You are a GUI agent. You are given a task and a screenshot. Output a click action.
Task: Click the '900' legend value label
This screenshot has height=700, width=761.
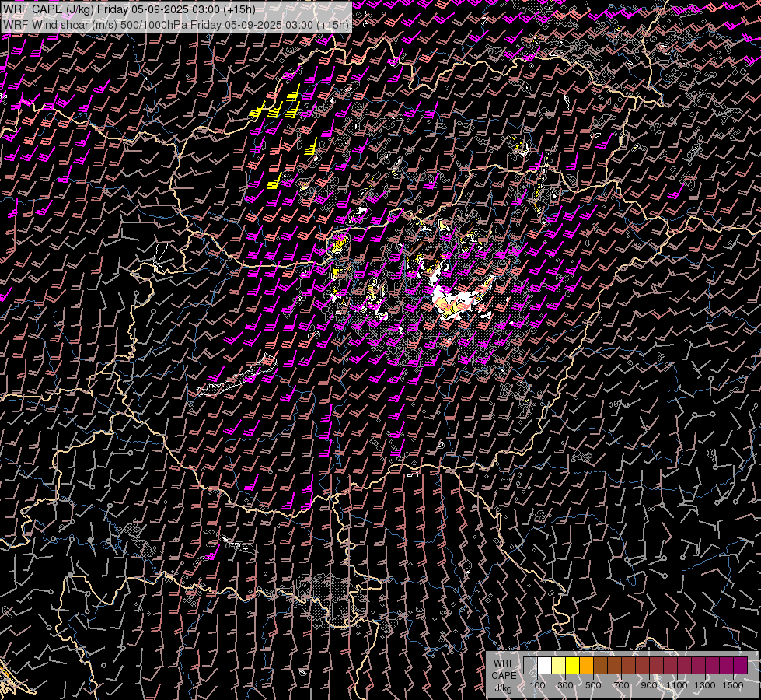649,685
